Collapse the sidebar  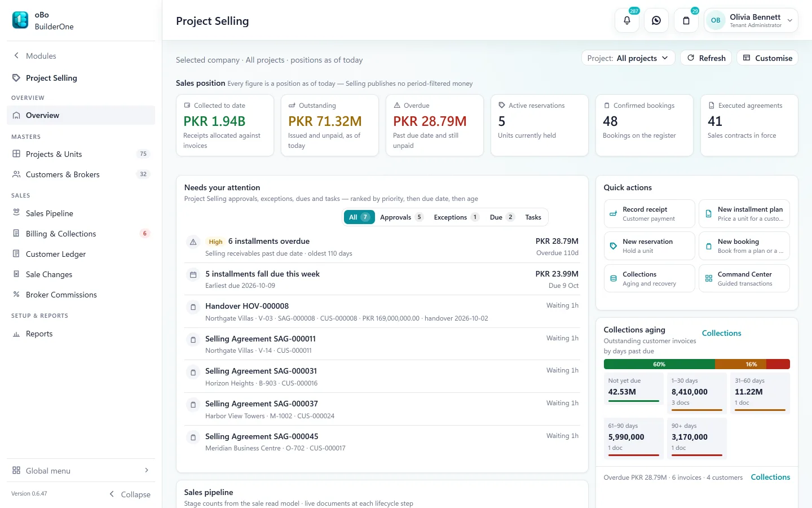pyautogui.click(x=130, y=494)
